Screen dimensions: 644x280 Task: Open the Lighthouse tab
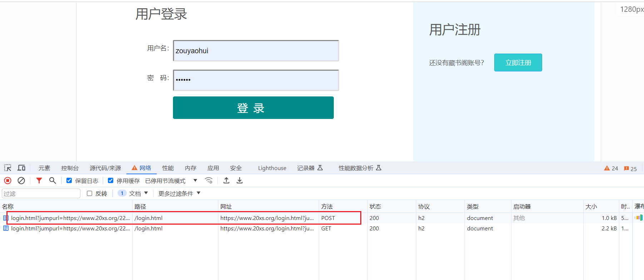click(272, 168)
